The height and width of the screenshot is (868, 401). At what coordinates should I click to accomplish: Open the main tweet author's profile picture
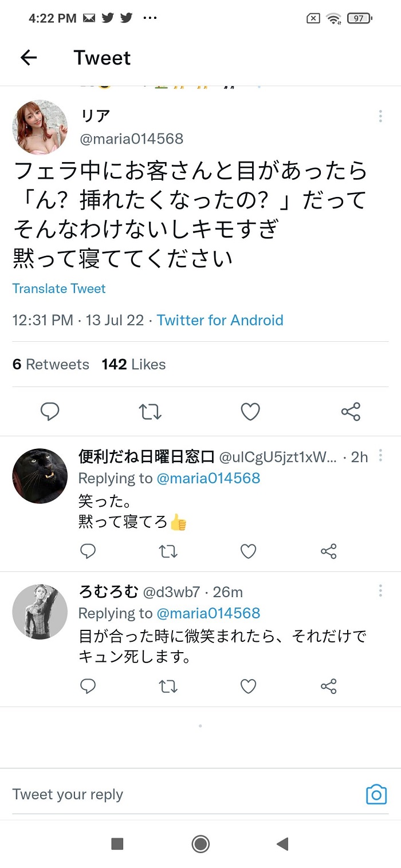[40, 127]
